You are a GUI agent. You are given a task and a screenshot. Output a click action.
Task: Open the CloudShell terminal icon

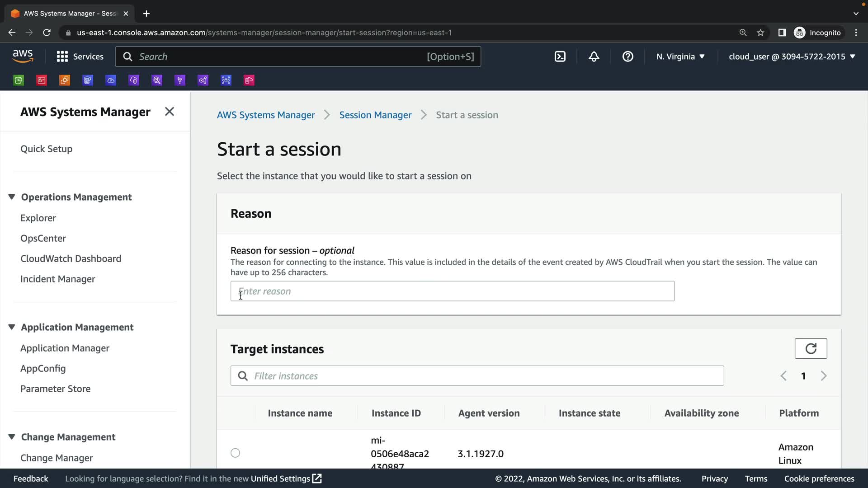(x=560, y=56)
